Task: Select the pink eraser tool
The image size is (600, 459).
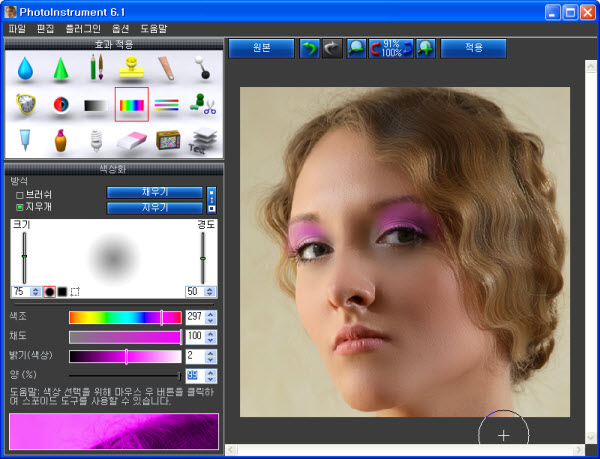Action: (132, 141)
